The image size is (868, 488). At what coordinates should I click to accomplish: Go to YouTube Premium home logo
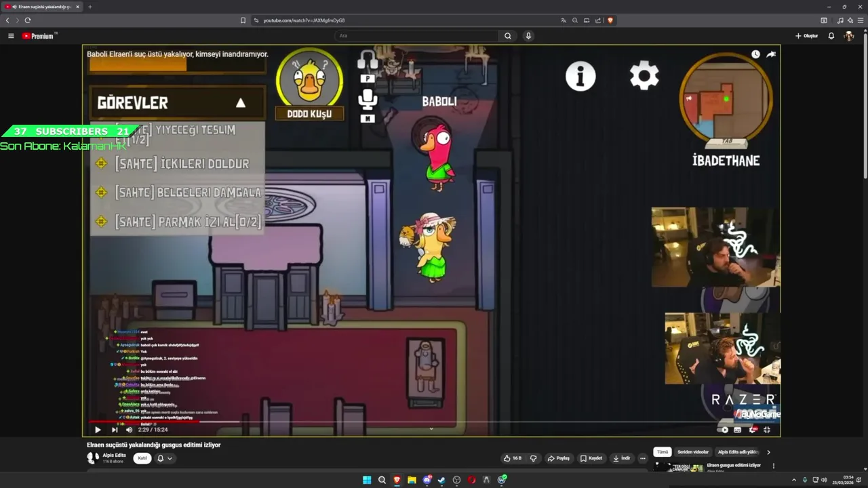tap(39, 36)
